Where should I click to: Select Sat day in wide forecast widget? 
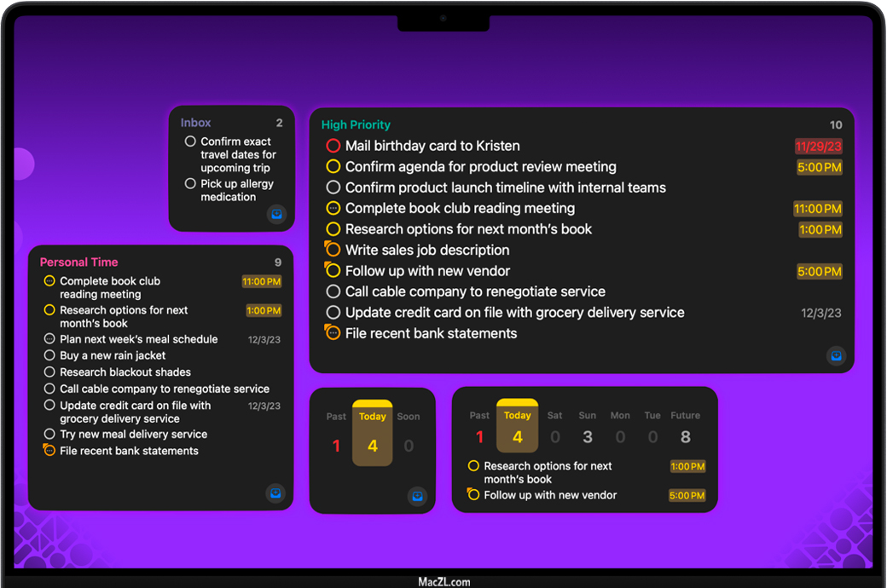[555, 427]
